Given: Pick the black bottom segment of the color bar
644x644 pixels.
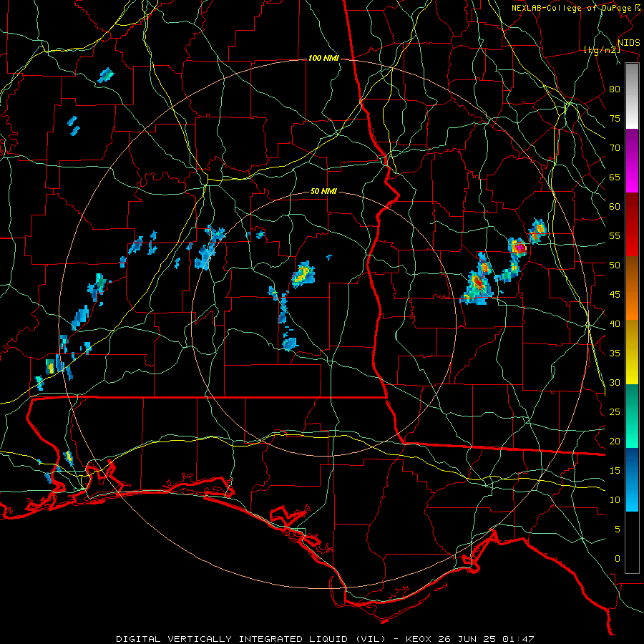Looking at the screenshot, I should [x=632, y=542].
